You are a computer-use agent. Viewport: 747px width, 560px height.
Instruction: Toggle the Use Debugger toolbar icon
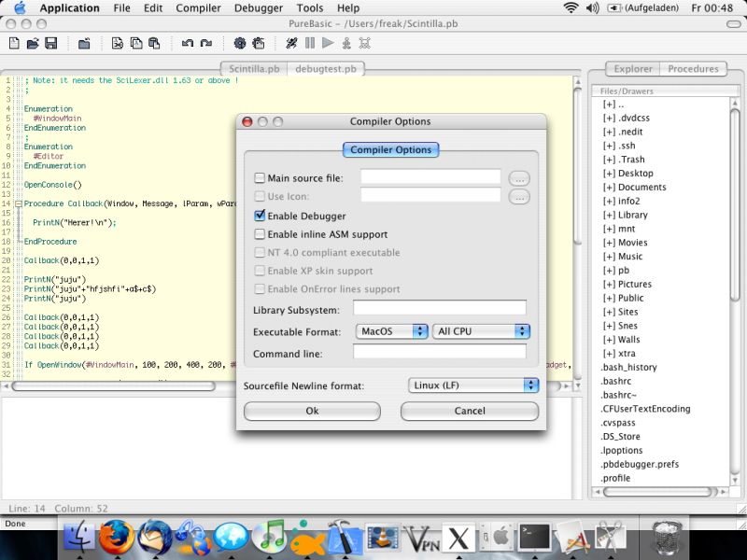(291, 43)
